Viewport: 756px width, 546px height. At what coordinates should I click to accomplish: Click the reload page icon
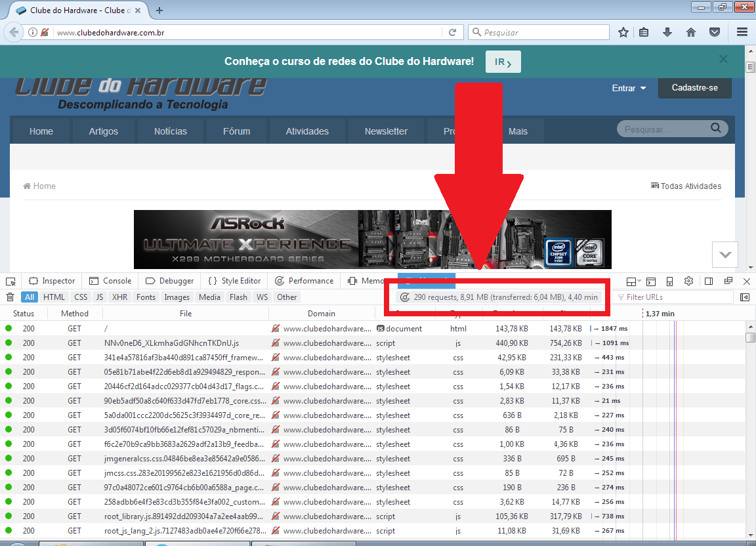click(x=452, y=32)
